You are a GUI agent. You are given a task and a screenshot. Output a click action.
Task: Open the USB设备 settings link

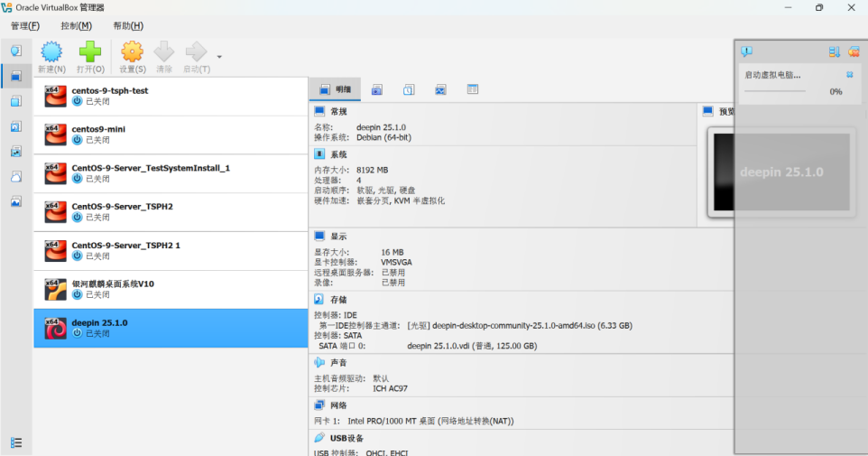tap(347, 438)
